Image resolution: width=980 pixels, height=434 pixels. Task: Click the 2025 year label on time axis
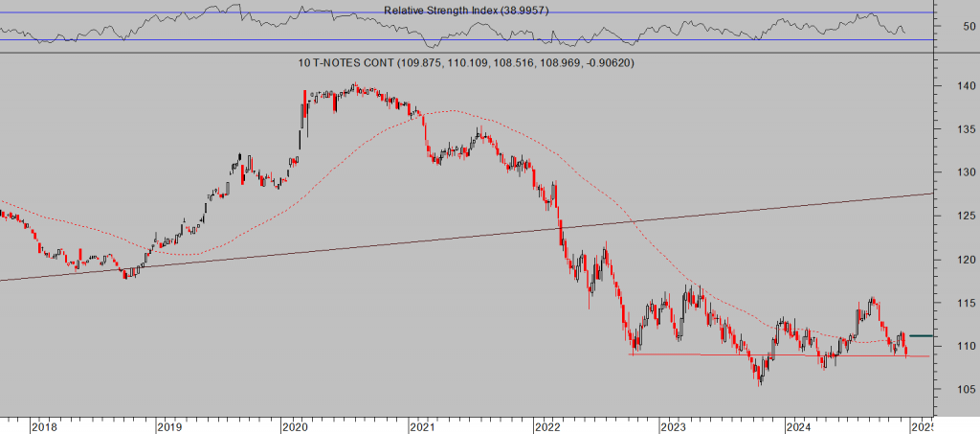tap(924, 427)
